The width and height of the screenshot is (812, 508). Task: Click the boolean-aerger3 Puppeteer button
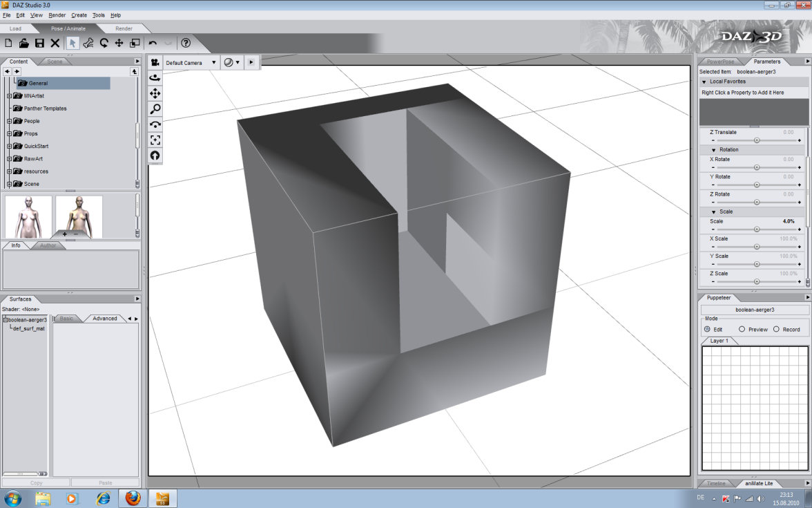(755, 310)
